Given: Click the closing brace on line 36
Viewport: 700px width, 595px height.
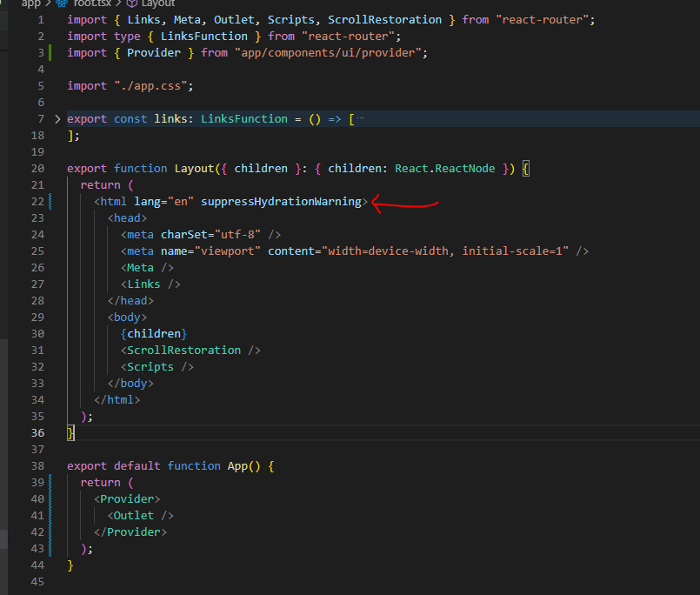Looking at the screenshot, I should pyautogui.click(x=70, y=433).
